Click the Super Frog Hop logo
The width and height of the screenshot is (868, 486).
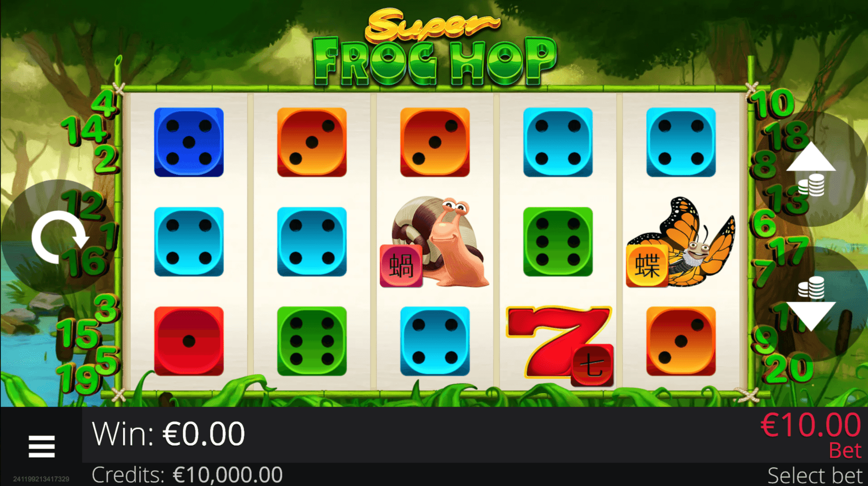pyautogui.click(x=434, y=47)
